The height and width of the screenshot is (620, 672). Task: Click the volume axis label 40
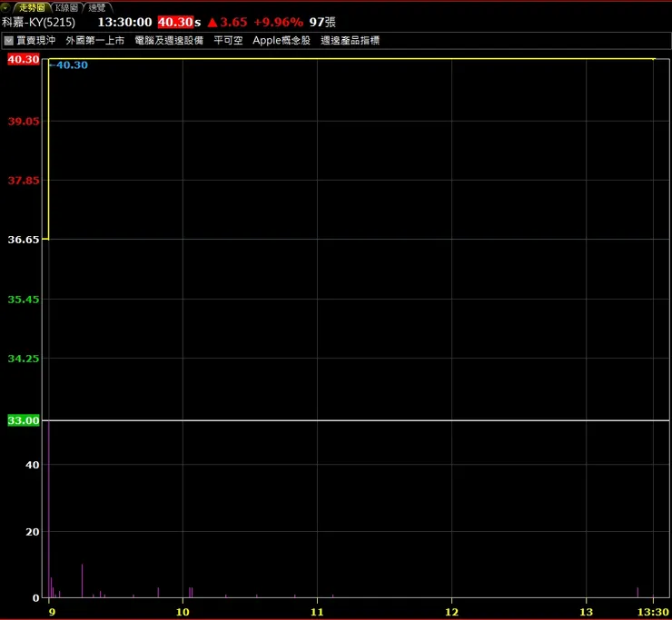[x=33, y=465]
